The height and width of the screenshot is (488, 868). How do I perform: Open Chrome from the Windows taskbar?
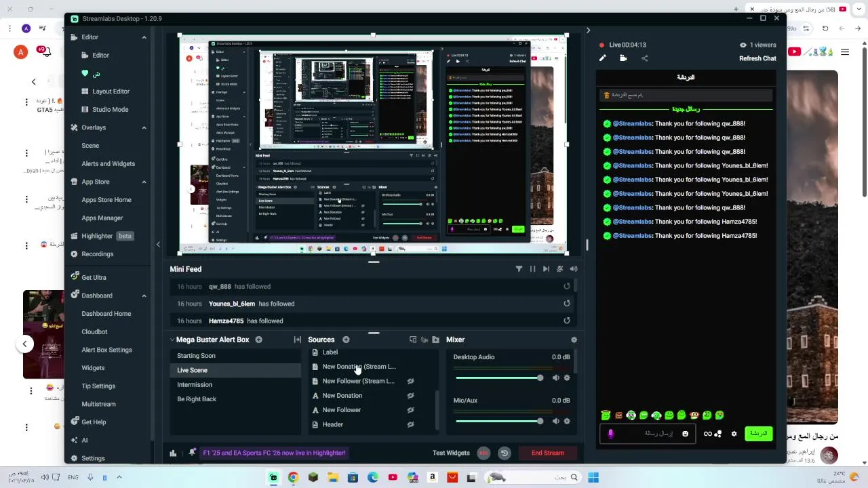293,478
